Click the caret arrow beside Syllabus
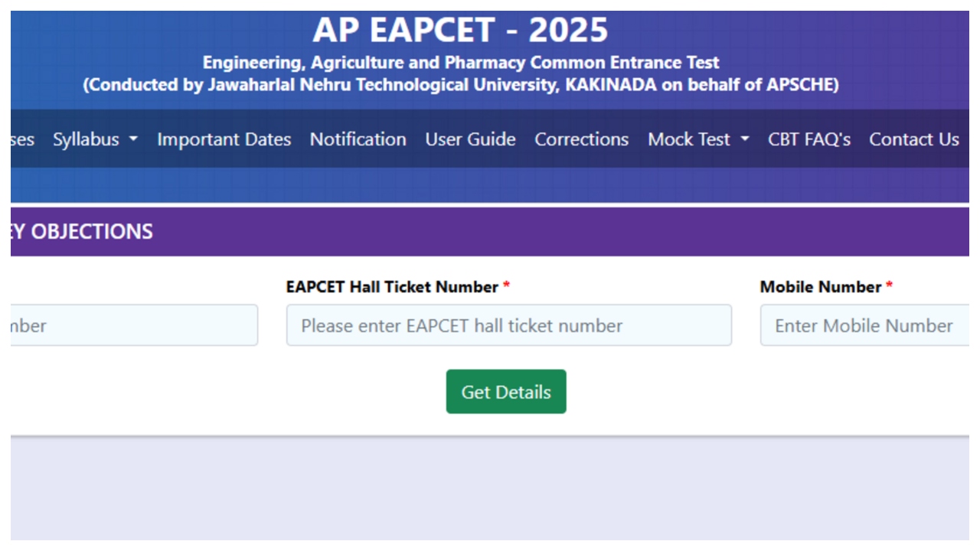The height and width of the screenshot is (551, 980). (x=133, y=139)
